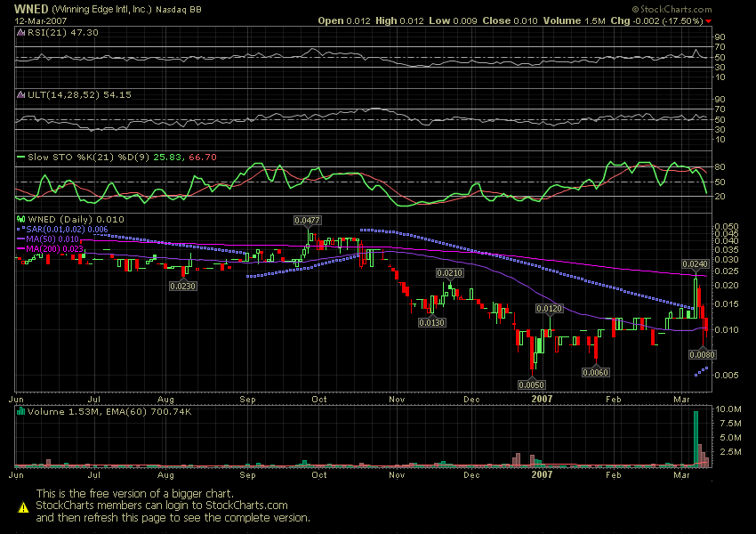
Task: Click the 0.0477 price annotation on the chart
Action: (x=306, y=219)
